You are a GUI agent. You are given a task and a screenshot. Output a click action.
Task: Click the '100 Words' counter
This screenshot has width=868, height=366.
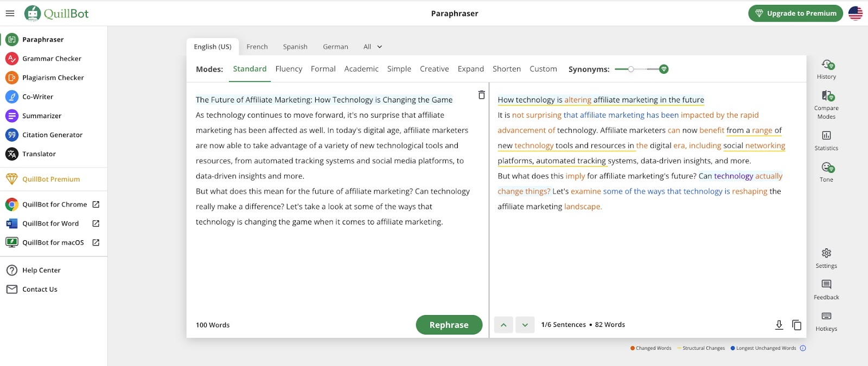coord(213,325)
